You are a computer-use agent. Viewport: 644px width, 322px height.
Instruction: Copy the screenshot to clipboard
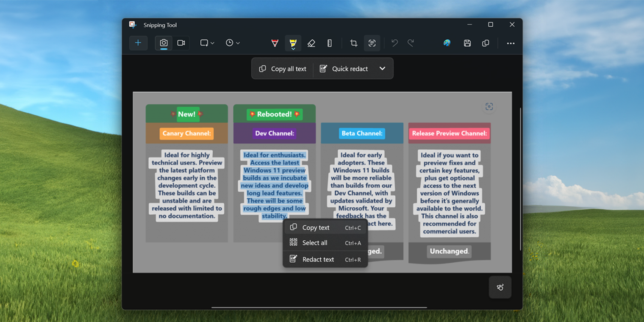click(x=486, y=43)
